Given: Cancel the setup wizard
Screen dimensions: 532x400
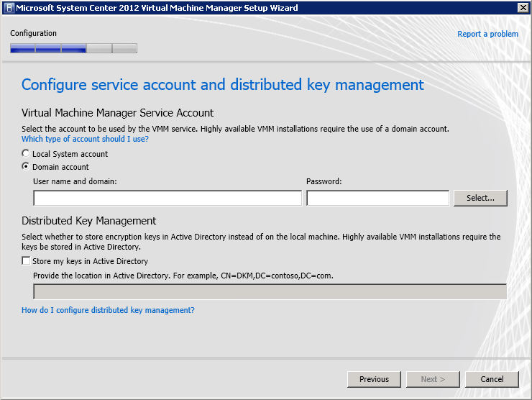Looking at the screenshot, I should point(492,379).
